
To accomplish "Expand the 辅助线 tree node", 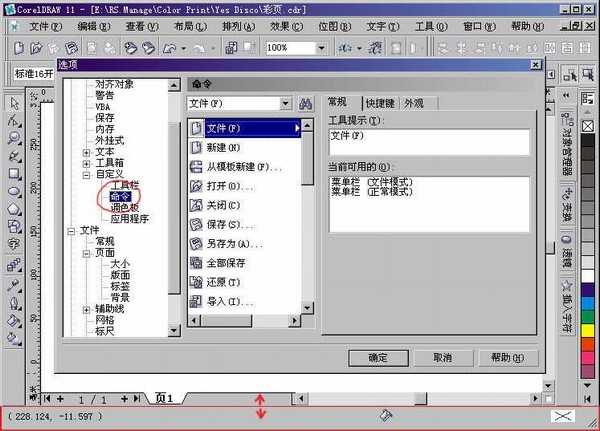I will [x=86, y=309].
